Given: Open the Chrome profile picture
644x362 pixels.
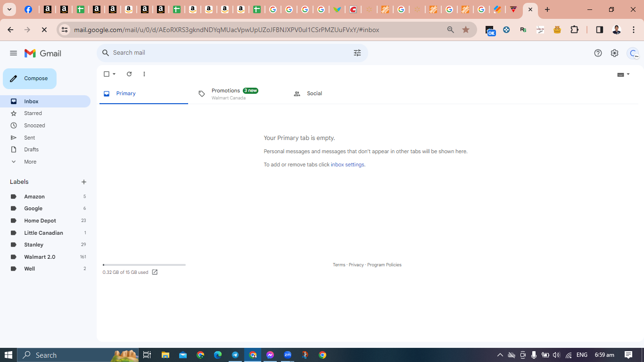Looking at the screenshot, I should pyautogui.click(x=617, y=30).
